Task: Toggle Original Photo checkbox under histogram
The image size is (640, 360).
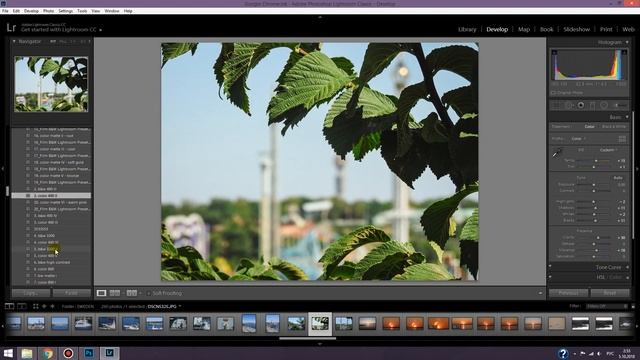Action: (x=554, y=93)
